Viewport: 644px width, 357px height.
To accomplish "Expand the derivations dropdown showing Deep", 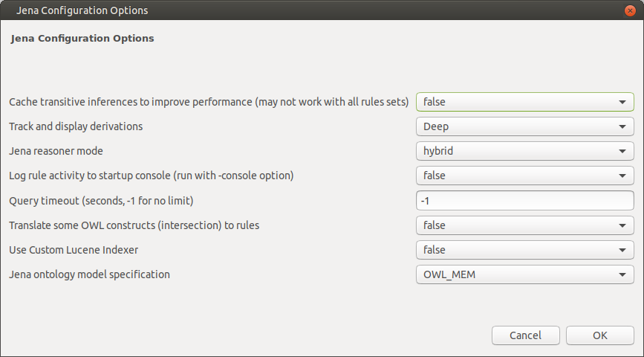I will coord(525,126).
